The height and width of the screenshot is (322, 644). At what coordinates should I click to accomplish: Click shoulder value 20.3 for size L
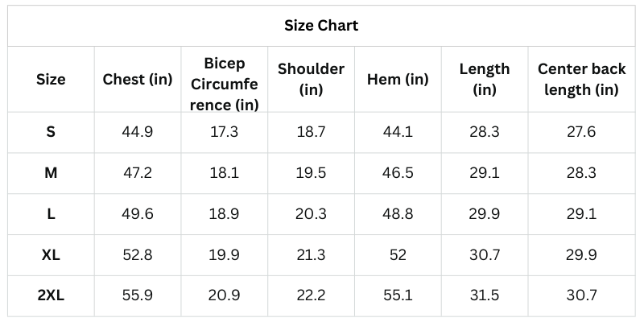tap(311, 213)
